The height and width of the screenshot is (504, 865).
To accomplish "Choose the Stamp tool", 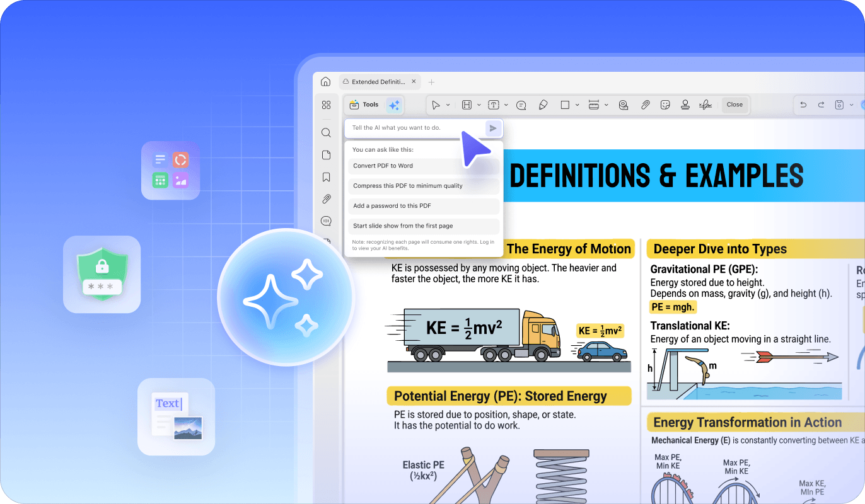I will [685, 105].
